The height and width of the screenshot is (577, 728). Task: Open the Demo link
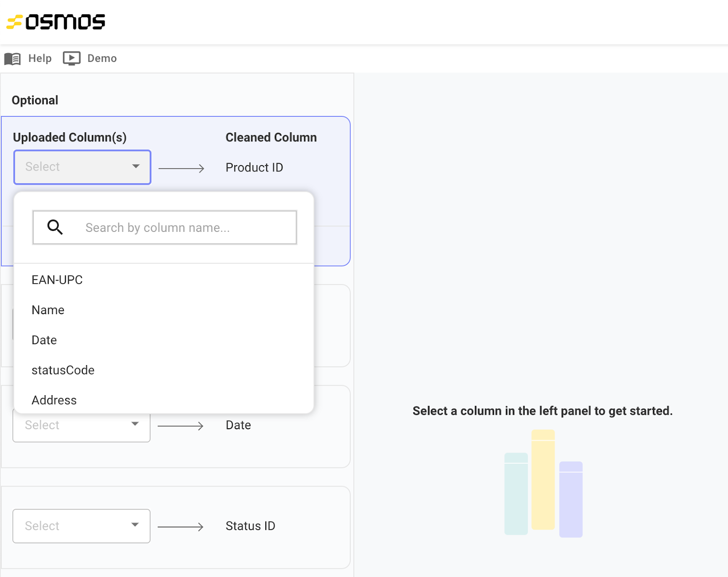click(x=102, y=59)
